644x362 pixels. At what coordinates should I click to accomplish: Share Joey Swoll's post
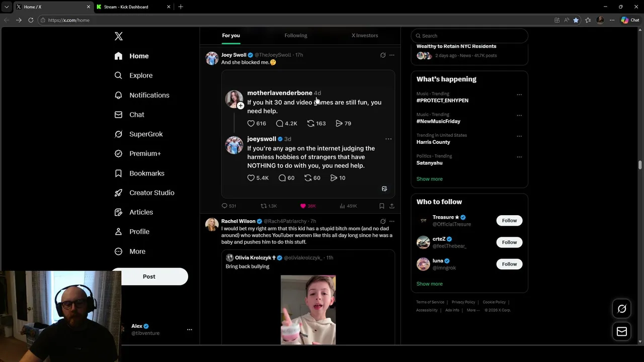[x=392, y=206]
